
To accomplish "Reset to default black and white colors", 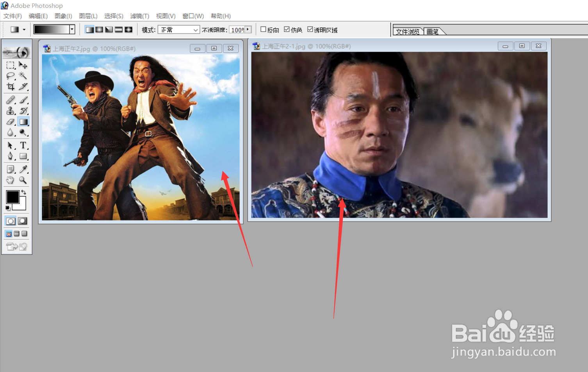I will [8, 208].
